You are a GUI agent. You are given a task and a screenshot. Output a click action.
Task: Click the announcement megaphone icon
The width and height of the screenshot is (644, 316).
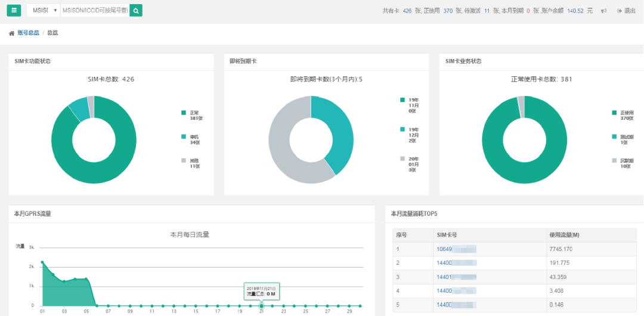(605, 11)
